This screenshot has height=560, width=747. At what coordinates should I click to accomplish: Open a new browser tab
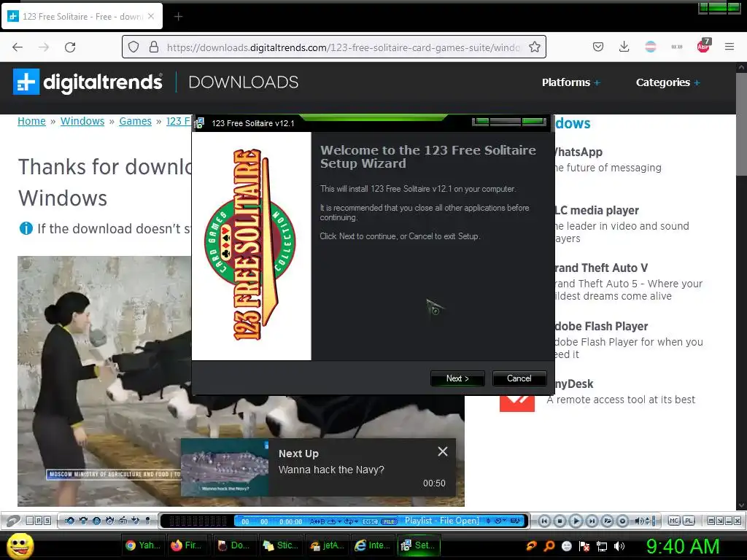(x=178, y=17)
